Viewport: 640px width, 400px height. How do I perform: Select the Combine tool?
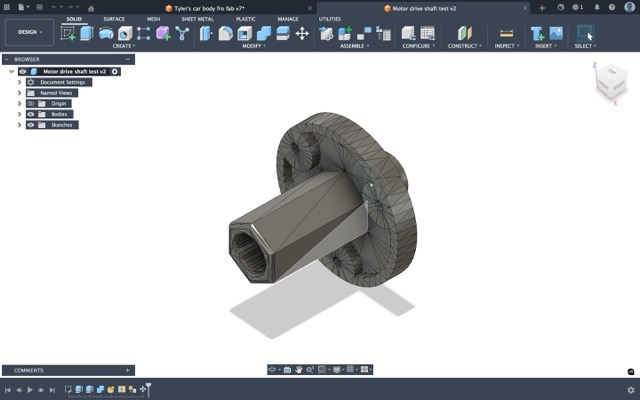pyautogui.click(x=264, y=33)
